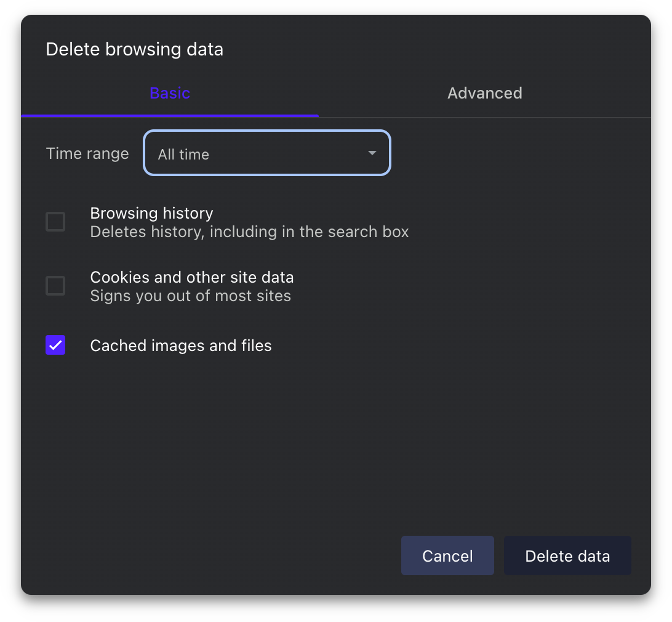Click the Time range dropdown arrow
Image resolution: width=672 pixels, height=622 pixels.
[x=372, y=153]
